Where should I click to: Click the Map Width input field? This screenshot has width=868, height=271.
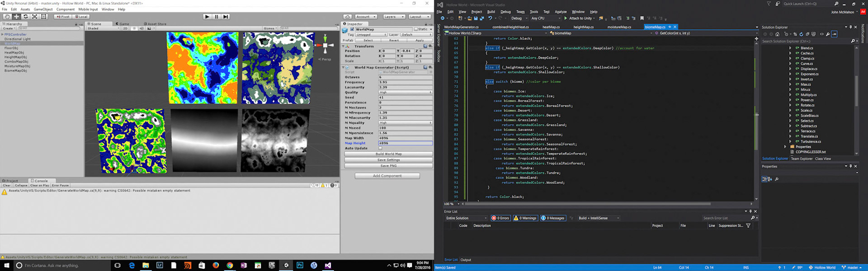pyautogui.click(x=405, y=138)
